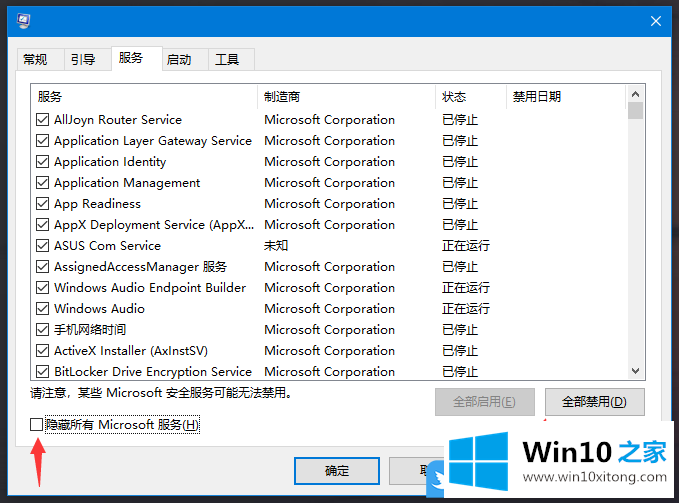Select Microsoft Corporation cell of Application Management
Screen dimensions: 679x503
[x=330, y=183]
